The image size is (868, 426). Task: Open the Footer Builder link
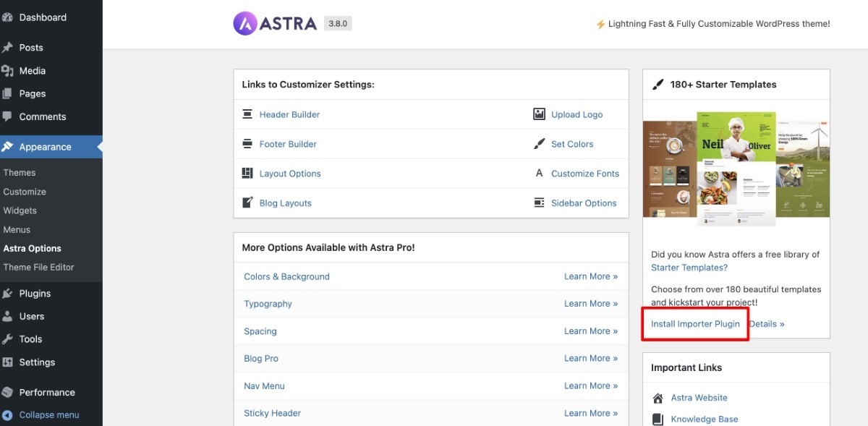pos(288,144)
